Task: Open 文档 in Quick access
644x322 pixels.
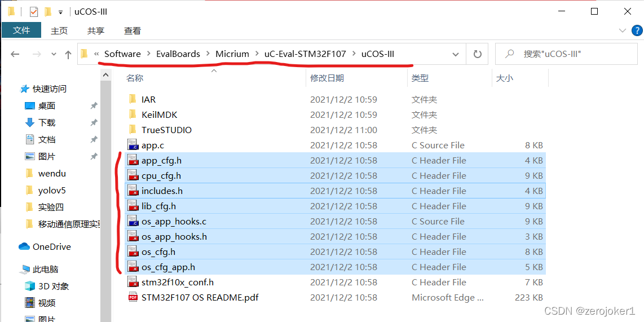Action: click(x=40, y=139)
